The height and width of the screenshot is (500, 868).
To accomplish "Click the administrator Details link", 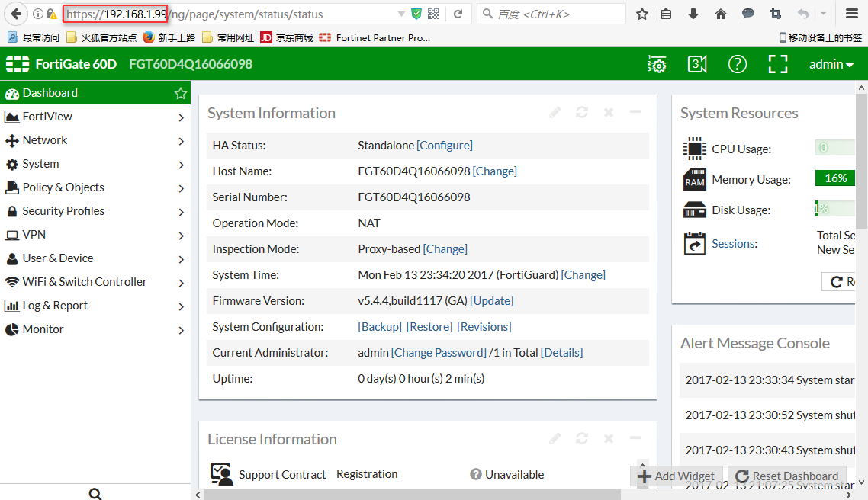I will pyautogui.click(x=562, y=353).
